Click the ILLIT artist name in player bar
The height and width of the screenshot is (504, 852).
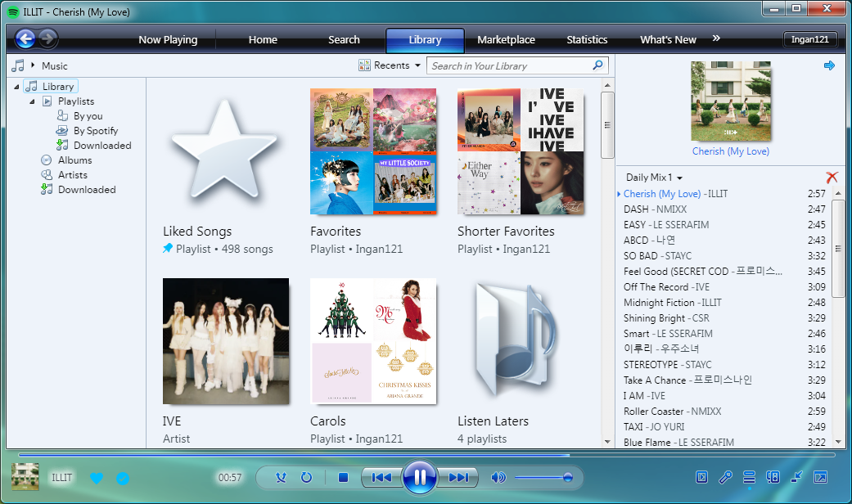(61, 477)
